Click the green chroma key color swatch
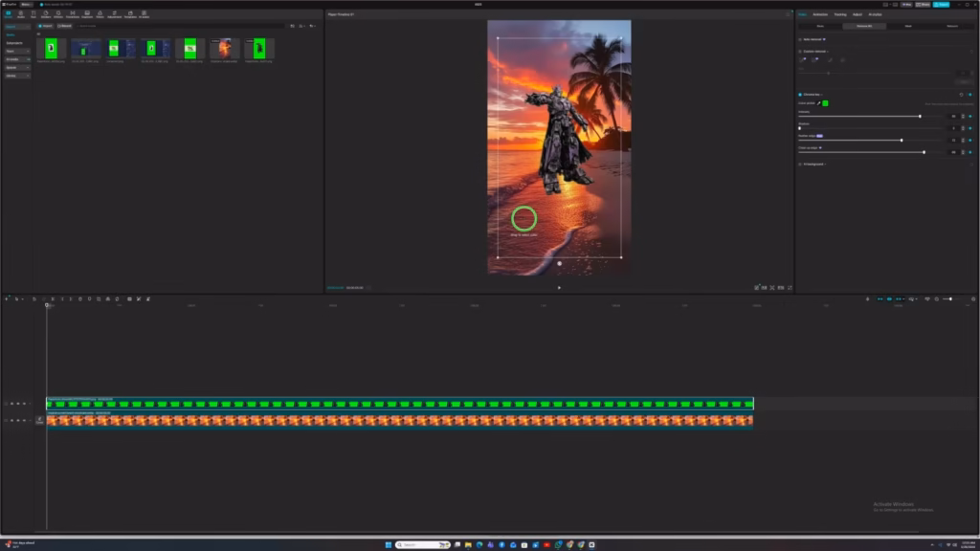980x551 pixels. (825, 103)
